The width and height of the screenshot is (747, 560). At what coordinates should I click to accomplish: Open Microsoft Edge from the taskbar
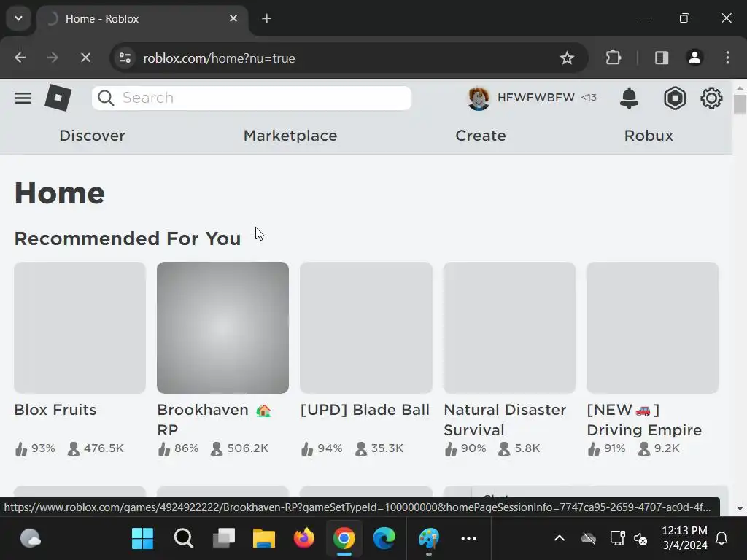click(x=384, y=539)
